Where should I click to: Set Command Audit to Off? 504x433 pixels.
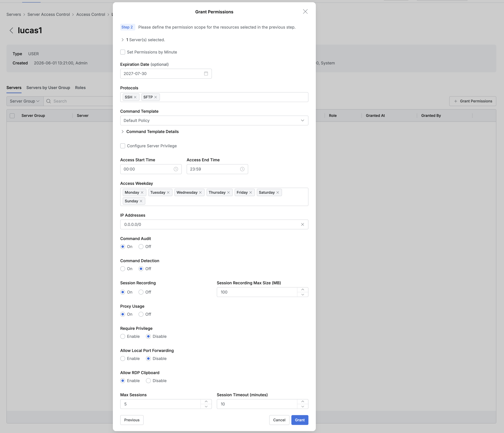141,247
